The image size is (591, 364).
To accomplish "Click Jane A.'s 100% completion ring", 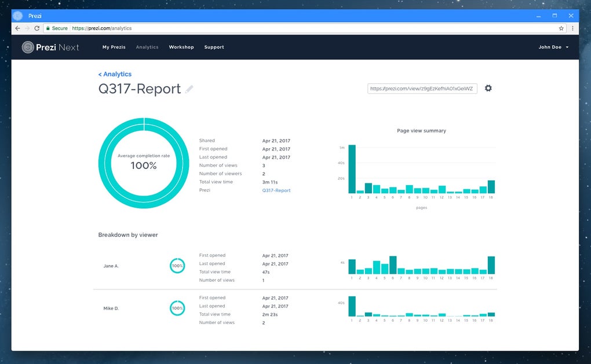I will click(177, 266).
